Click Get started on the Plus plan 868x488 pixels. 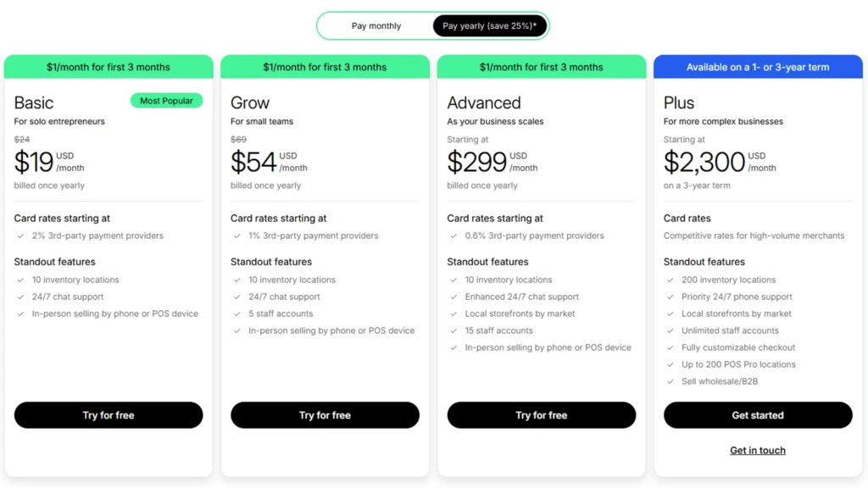pos(758,415)
